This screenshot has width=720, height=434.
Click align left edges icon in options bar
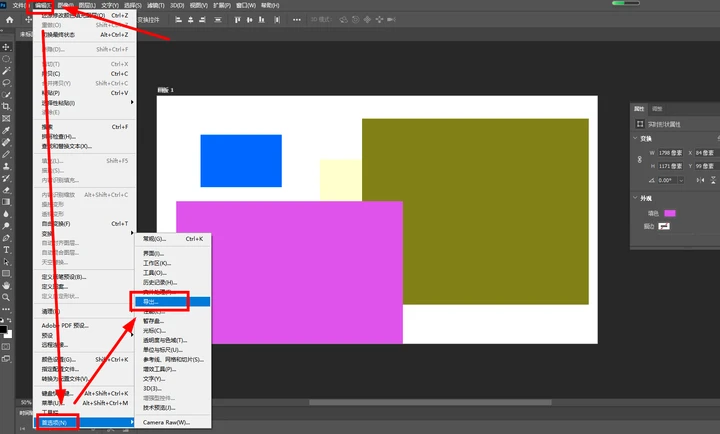click(179, 20)
